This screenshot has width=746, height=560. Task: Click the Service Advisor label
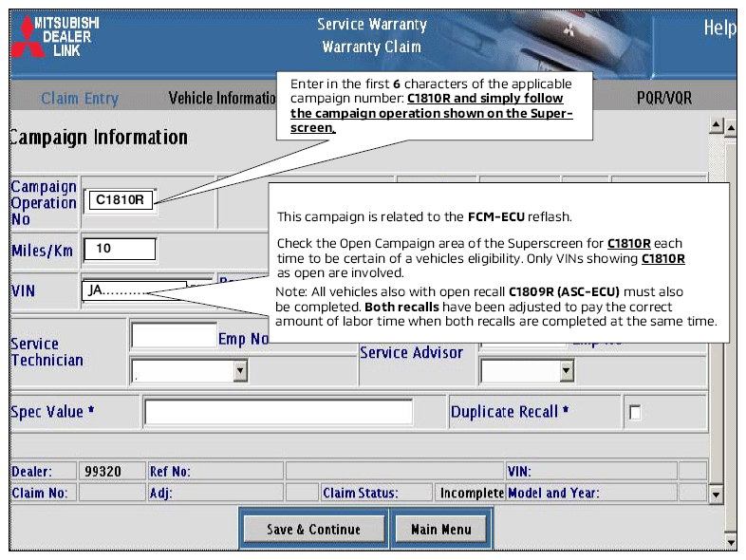[x=411, y=352]
